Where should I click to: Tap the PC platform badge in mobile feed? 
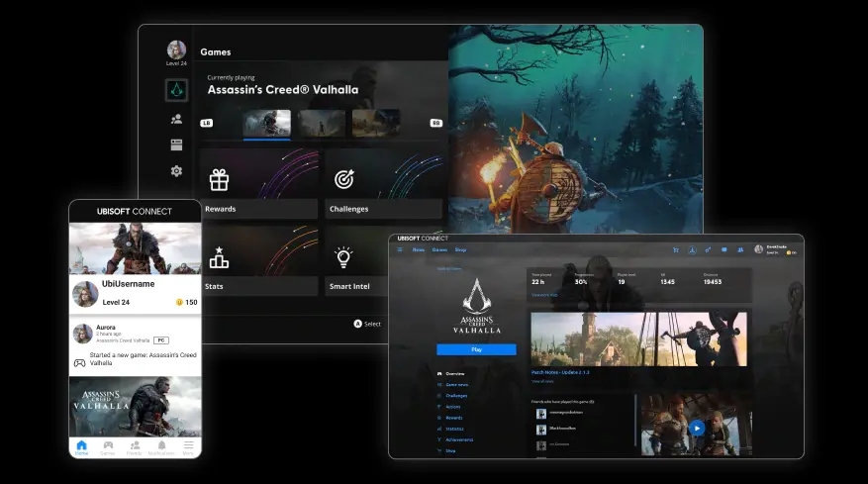(x=161, y=340)
